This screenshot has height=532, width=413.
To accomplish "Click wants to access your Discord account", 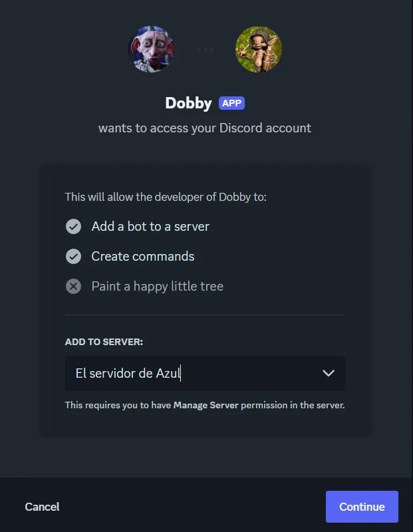I will (x=205, y=128).
